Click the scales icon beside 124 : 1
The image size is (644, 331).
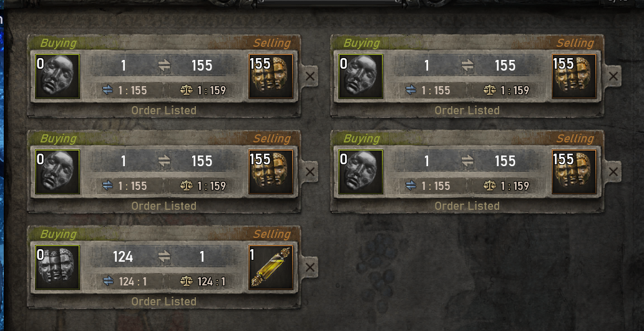coord(187,282)
